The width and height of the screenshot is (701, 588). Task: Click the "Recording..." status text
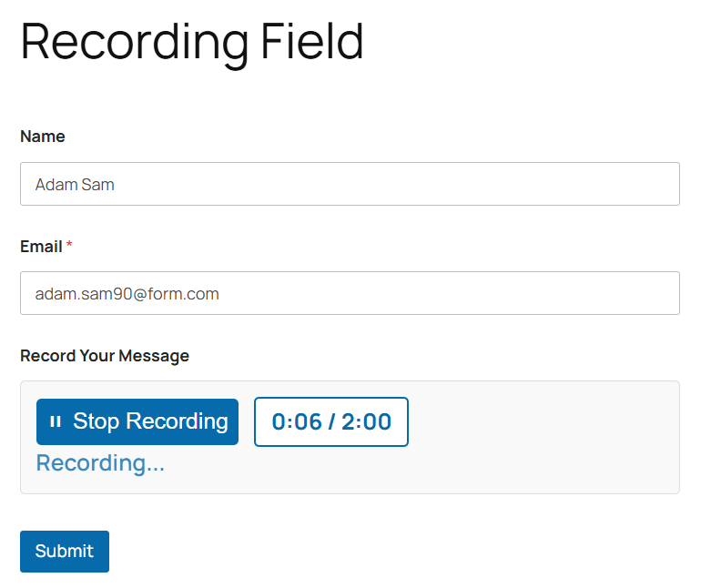(x=100, y=463)
